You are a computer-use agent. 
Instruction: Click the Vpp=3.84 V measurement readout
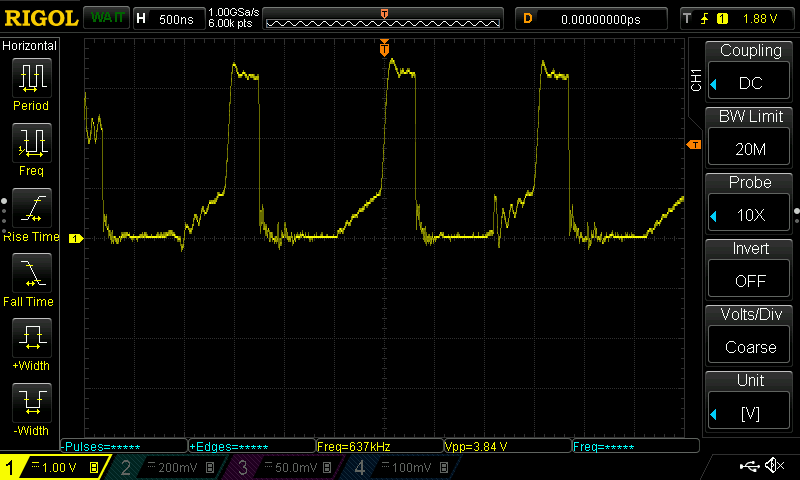coord(505,446)
